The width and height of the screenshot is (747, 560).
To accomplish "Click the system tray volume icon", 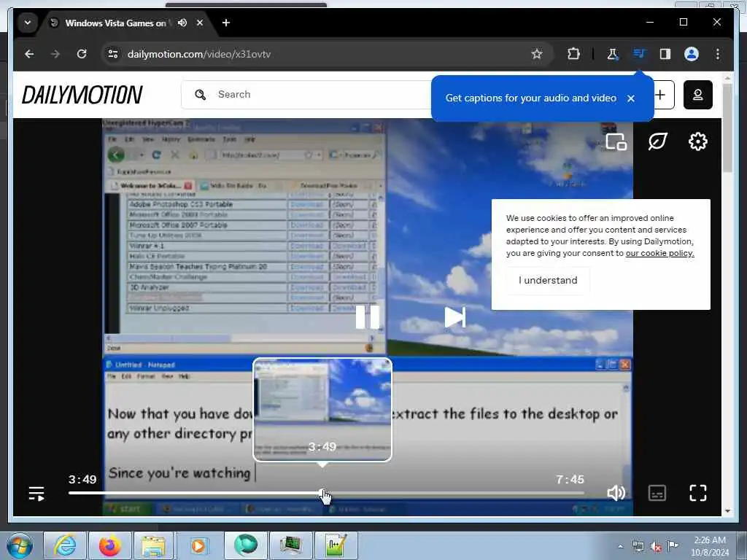I will point(656,547).
